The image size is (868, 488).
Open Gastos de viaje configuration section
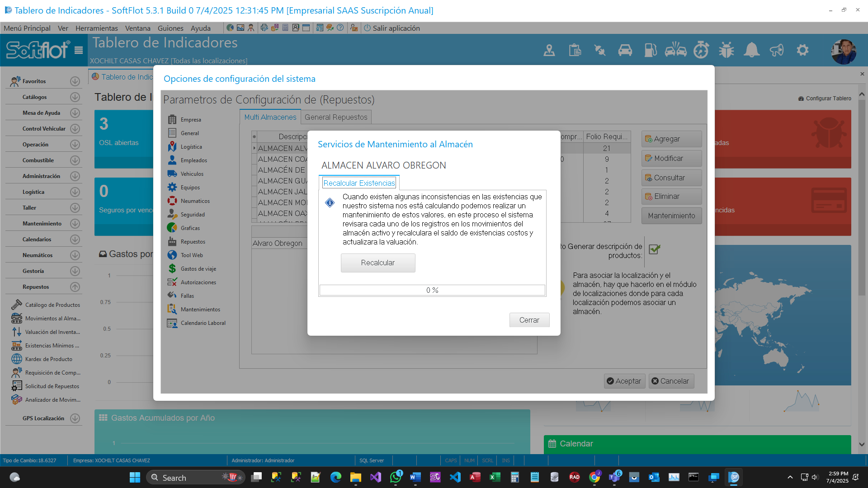[x=198, y=269]
